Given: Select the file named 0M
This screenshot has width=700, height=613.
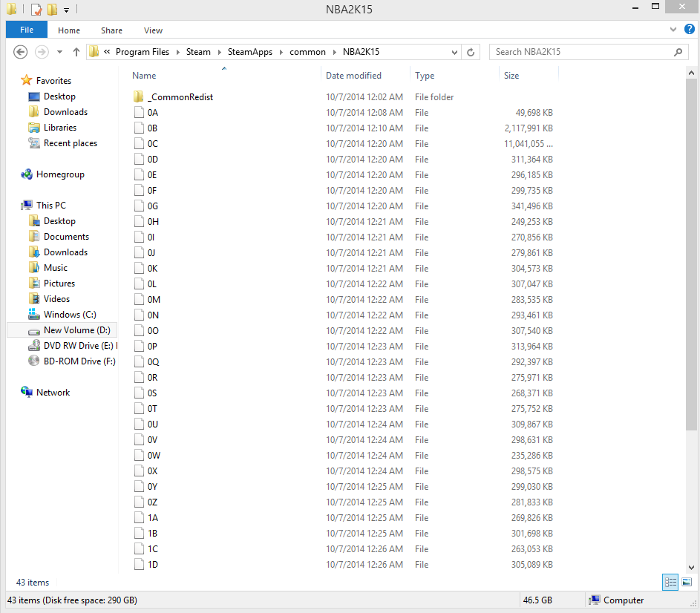Looking at the screenshot, I should (x=154, y=300).
